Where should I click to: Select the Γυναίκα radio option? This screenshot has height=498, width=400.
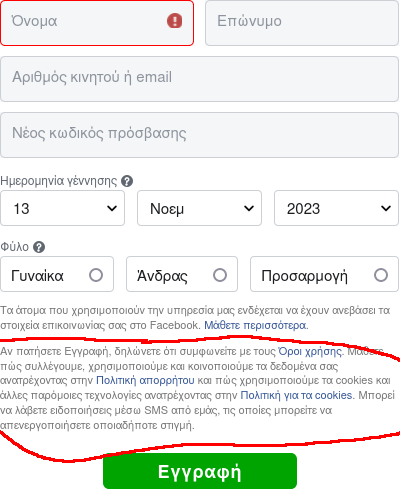[57, 274]
